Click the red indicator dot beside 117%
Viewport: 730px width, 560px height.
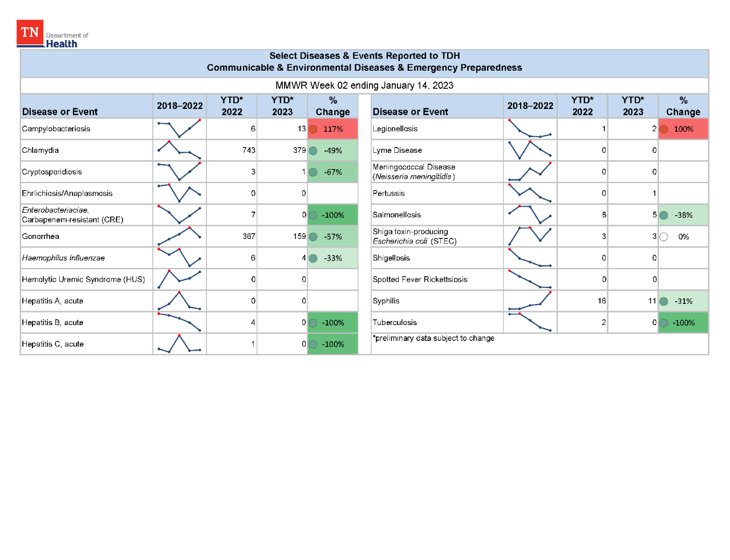click(x=313, y=129)
